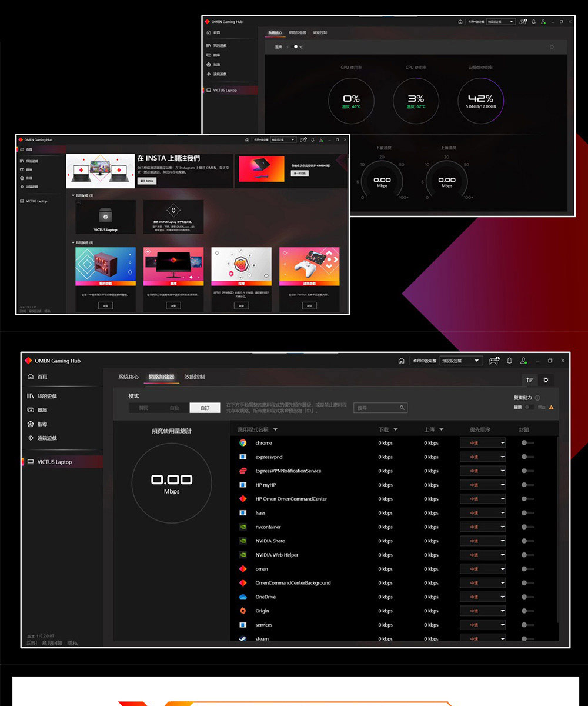The image size is (588, 706).
Task: Open 效能控制 tab in bottom window
Action: [194, 377]
